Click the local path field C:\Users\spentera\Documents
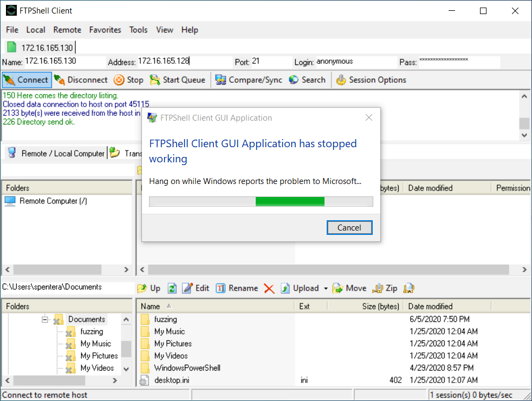 pos(68,287)
